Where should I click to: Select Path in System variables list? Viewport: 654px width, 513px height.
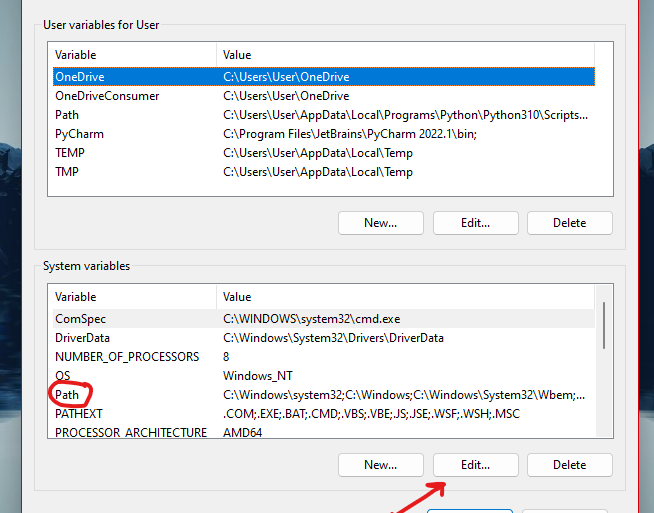coord(324,395)
